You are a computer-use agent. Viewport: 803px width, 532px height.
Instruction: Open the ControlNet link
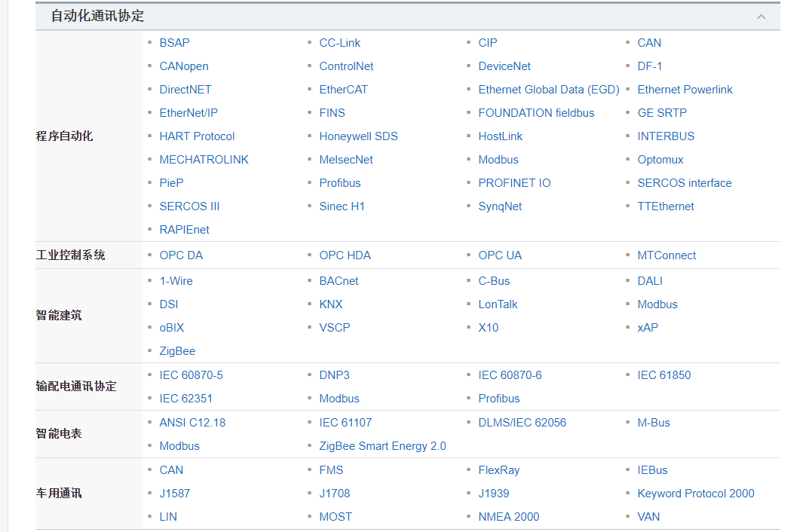tap(346, 66)
